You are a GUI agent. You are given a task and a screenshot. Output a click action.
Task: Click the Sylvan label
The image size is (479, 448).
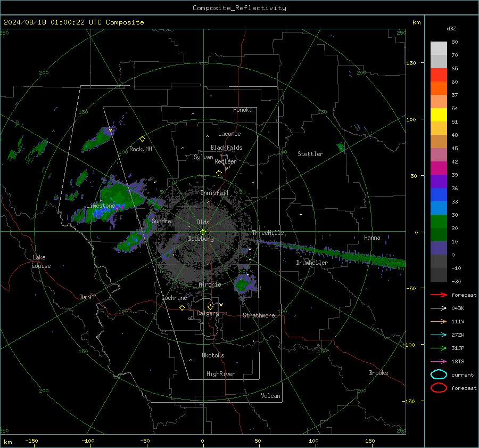coord(203,157)
